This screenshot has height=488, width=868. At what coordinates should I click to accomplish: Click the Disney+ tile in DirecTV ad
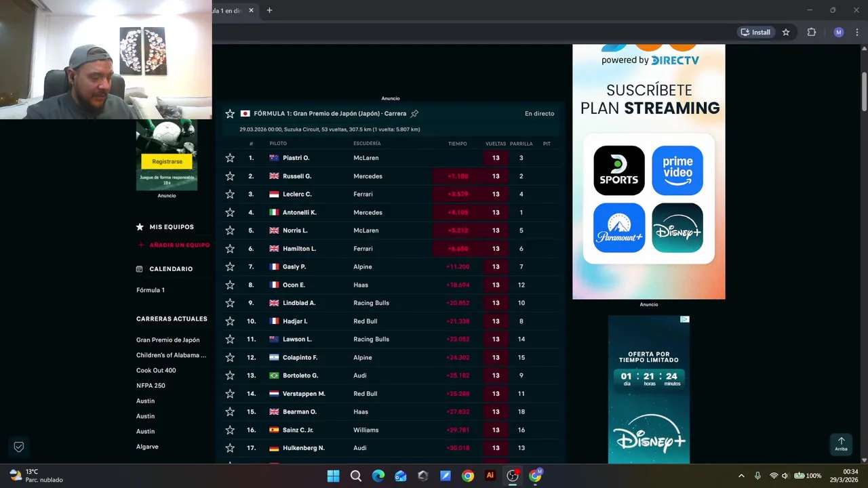(x=677, y=228)
